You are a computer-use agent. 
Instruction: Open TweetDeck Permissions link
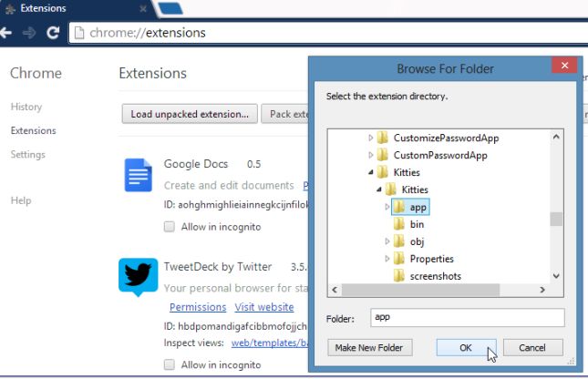tap(198, 307)
